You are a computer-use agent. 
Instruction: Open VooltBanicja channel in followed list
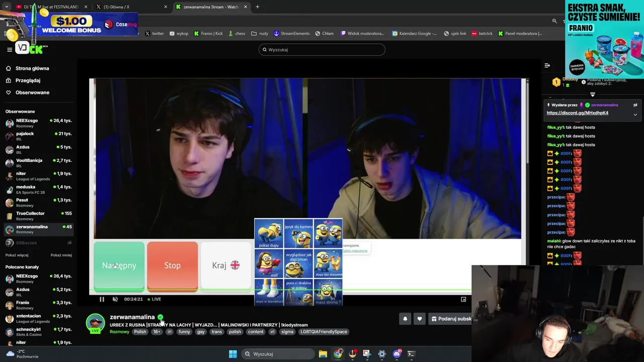pyautogui.click(x=38, y=162)
